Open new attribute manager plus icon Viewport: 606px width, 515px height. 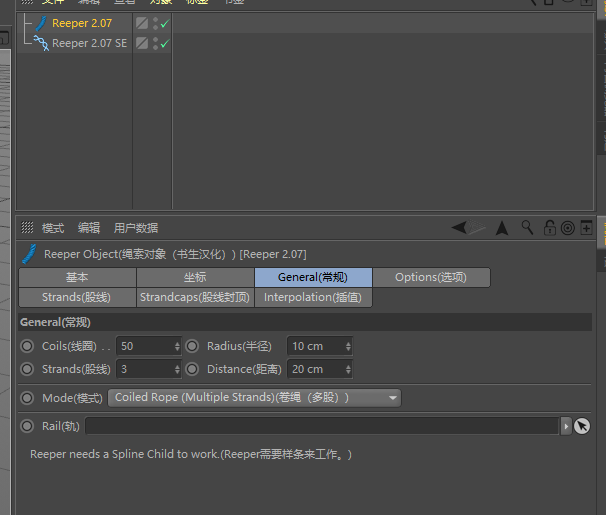click(x=586, y=228)
